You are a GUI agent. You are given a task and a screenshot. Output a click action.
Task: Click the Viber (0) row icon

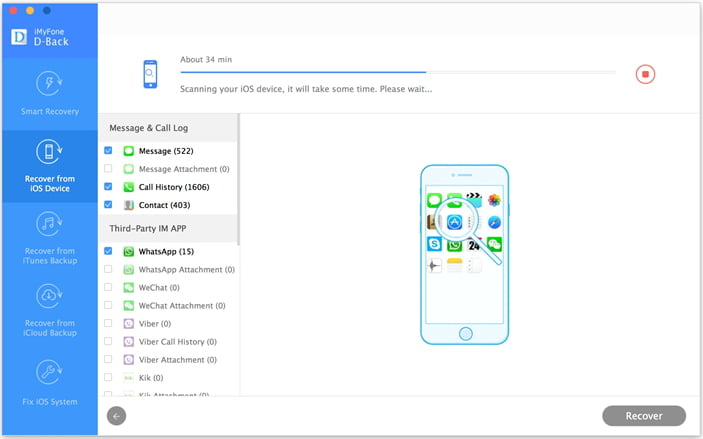coord(129,323)
